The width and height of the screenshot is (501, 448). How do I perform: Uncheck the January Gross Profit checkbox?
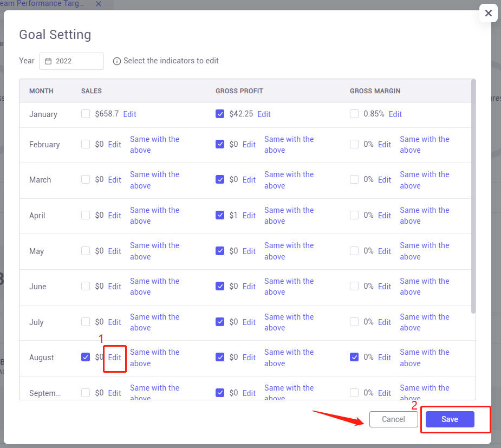pos(220,114)
